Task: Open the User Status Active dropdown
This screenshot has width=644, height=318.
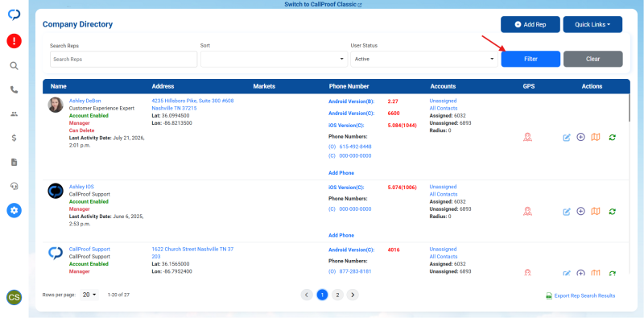Action: [x=424, y=59]
